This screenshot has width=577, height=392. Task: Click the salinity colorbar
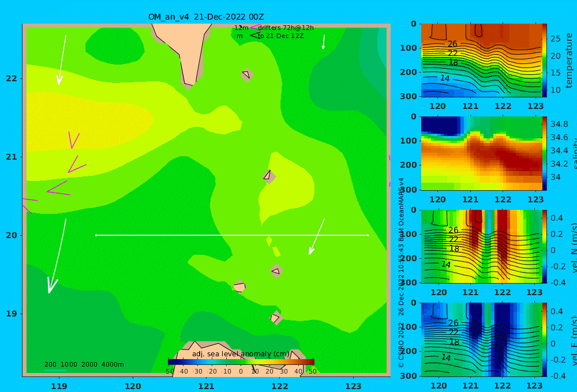tap(545, 153)
